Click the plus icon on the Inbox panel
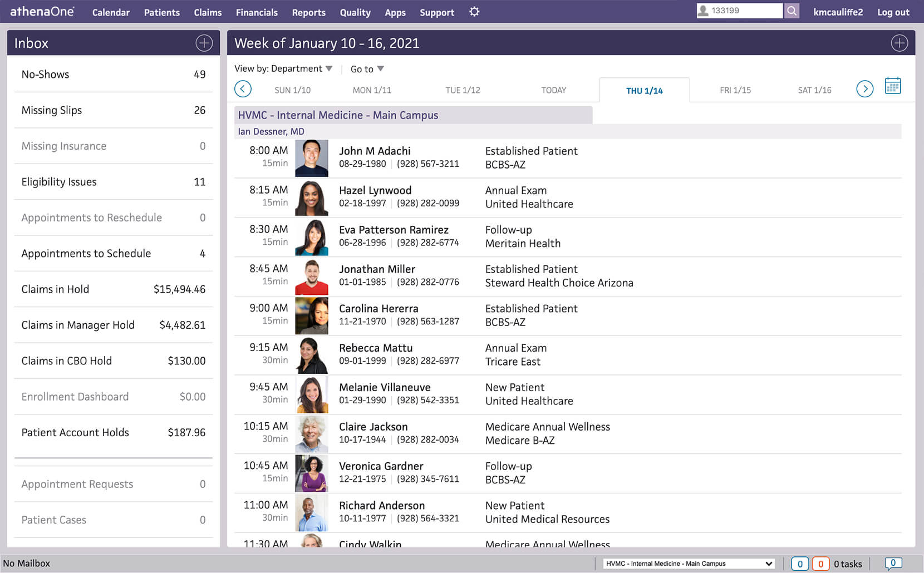 click(x=204, y=43)
